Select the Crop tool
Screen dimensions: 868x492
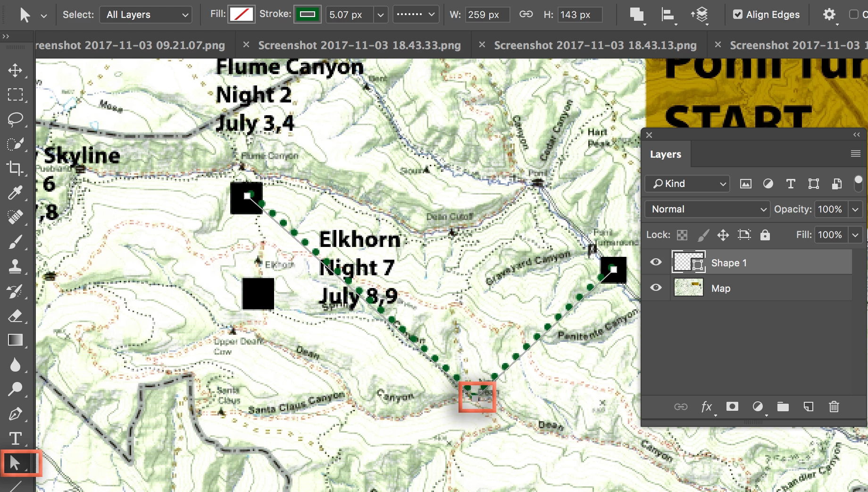pyautogui.click(x=15, y=169)
